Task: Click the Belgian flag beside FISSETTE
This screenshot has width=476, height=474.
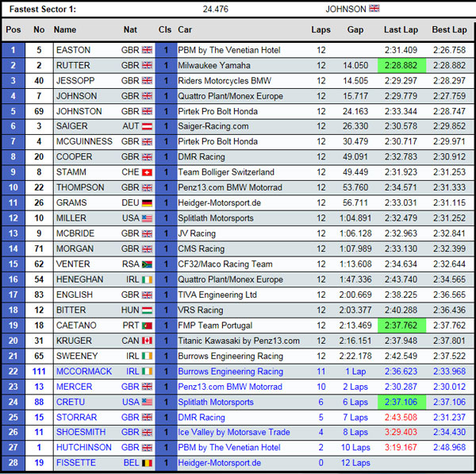Action: click(x=147, y=463)
